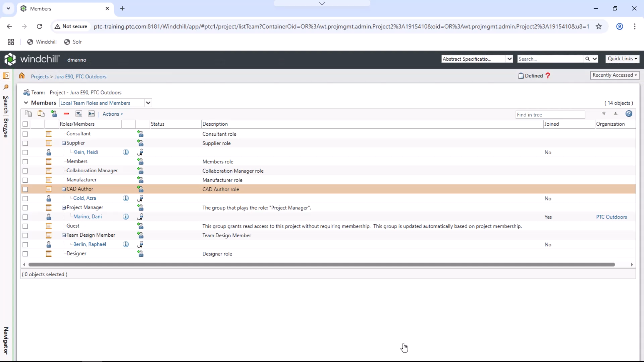Click the red question mark beside Defined
This screenshot has width=644, height=362.
(548, 75)
